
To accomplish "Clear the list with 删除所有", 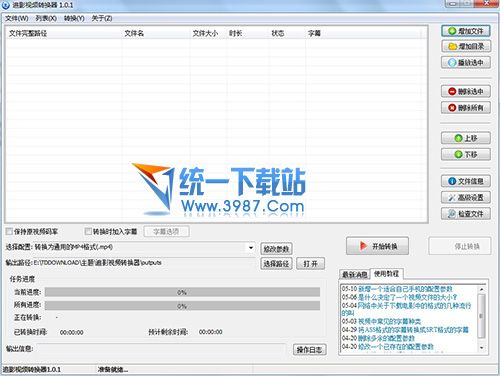I will (466, 108).
